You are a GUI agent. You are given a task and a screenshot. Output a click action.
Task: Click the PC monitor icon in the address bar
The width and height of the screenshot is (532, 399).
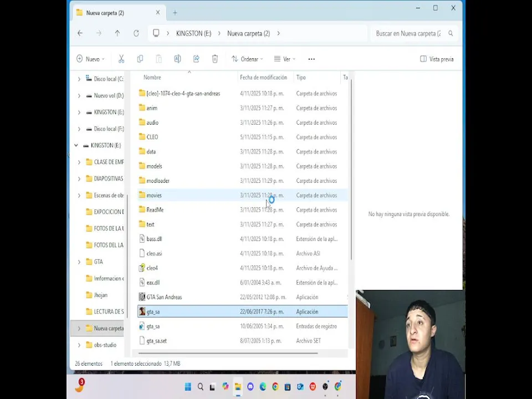(x=156, y=33)
